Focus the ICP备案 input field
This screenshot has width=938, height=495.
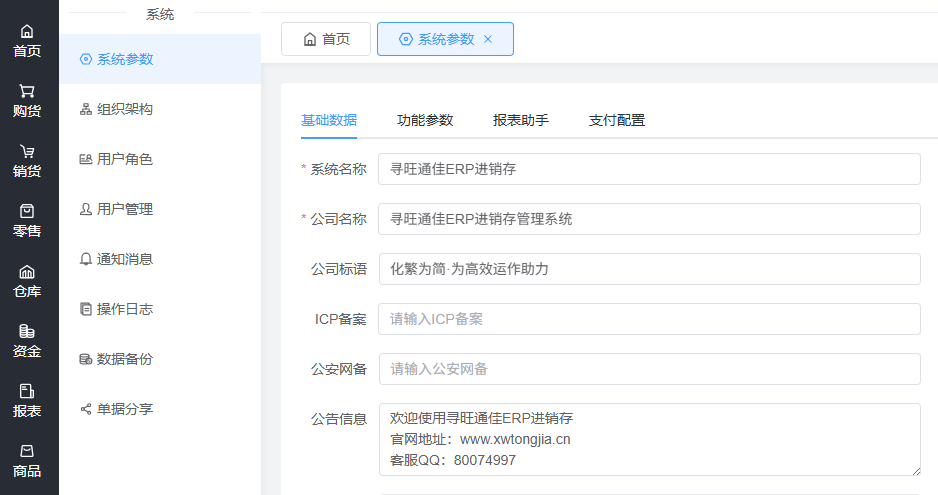click(649, 319)
